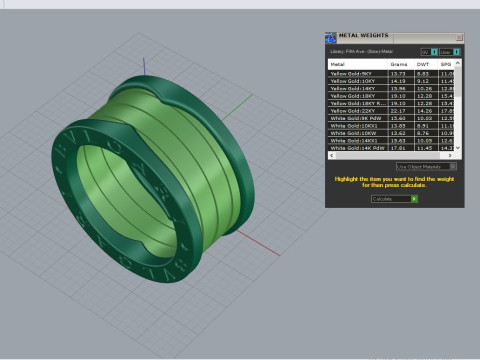Image resolution: width=480 pixels, height=360 pixels.
Task: Select the White Gold:14K PdW row
Action: coord(391,148)
